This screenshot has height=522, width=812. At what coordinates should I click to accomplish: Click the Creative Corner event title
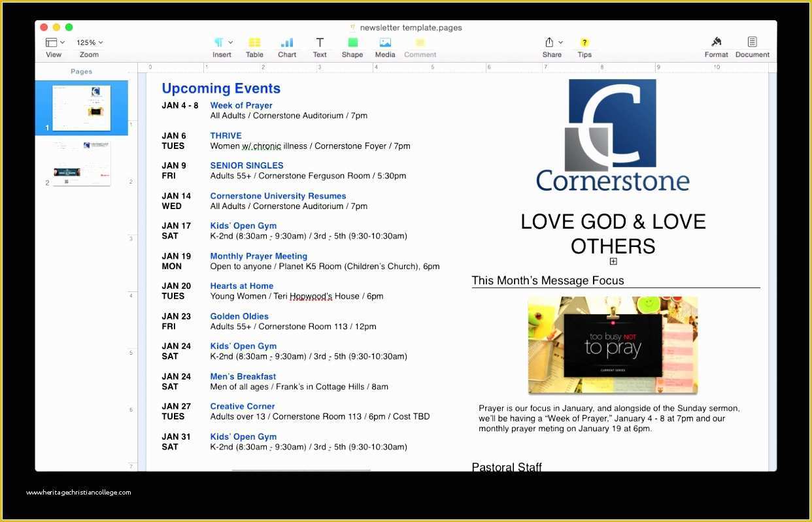tap(242, 406)
